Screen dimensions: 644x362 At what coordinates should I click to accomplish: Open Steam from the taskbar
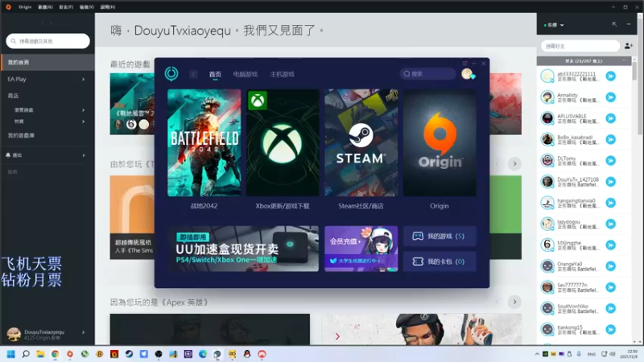129,354
